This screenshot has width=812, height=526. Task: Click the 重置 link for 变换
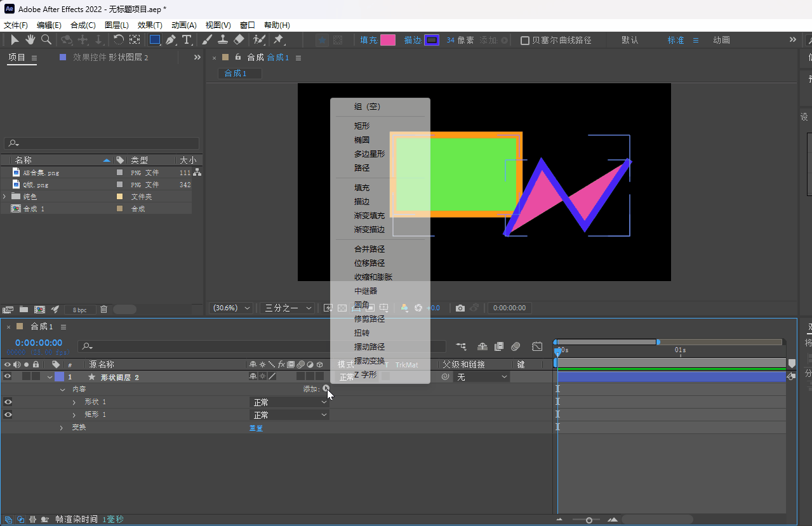pos(256,428)
